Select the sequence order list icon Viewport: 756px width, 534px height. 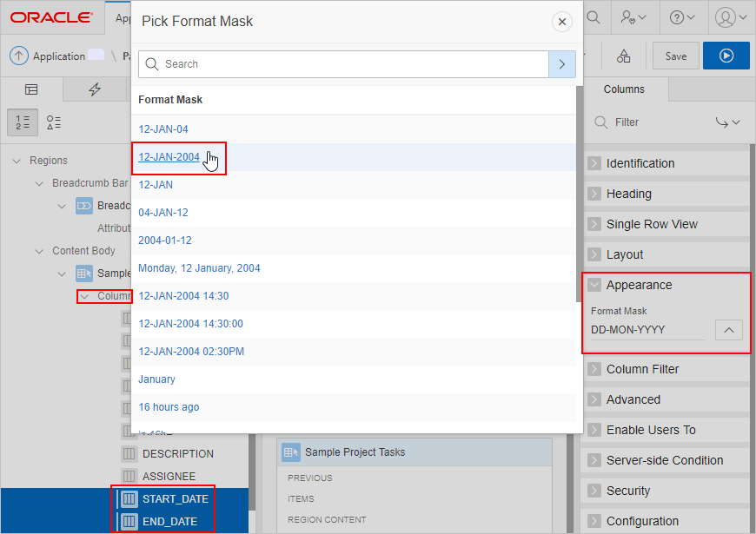(x=22, y=122)
